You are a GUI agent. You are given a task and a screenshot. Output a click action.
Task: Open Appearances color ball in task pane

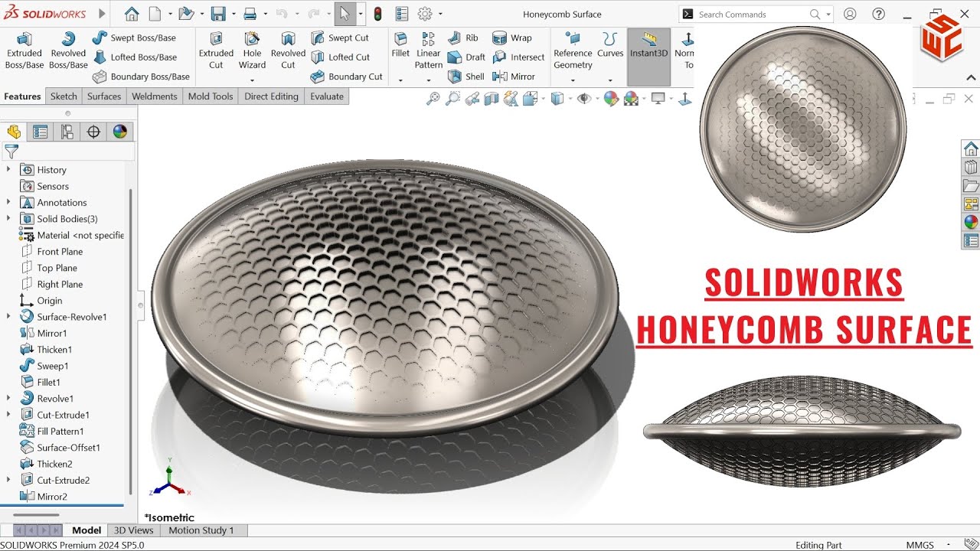pos(971,222)
